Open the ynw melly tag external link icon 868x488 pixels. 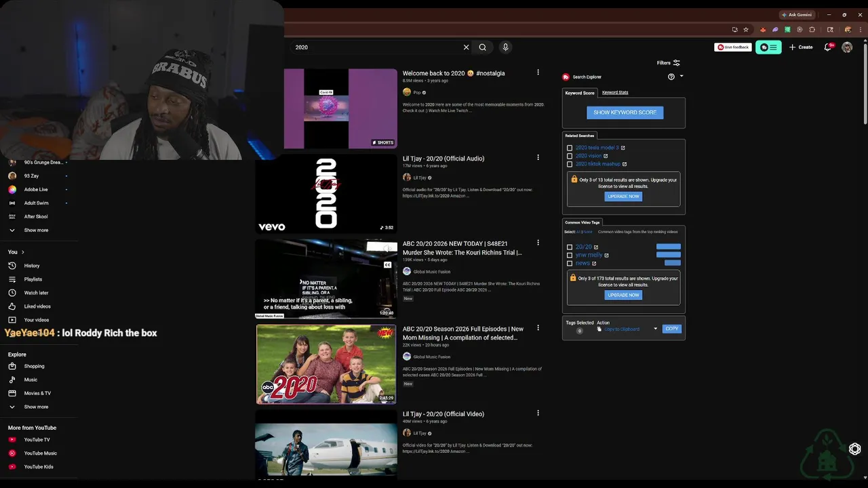click(606, 256)
